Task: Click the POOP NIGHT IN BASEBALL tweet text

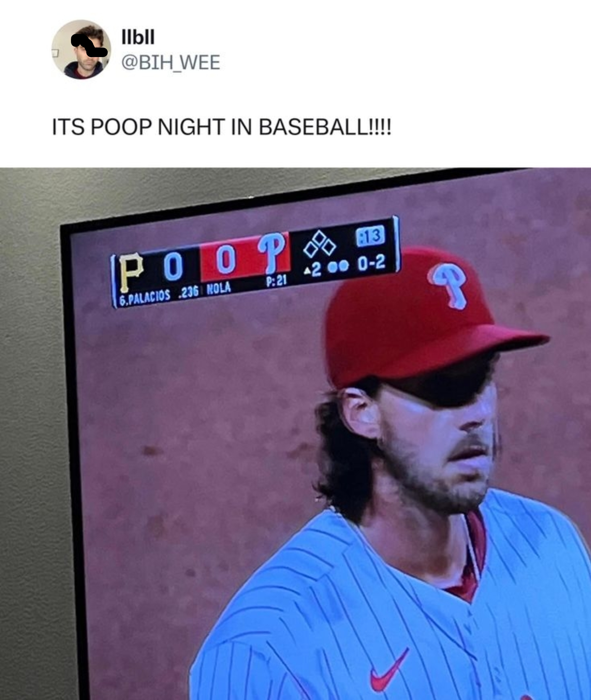Action: [221, 128]
